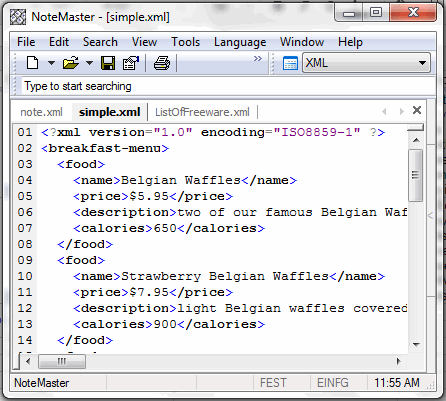Viewport: 446px width, 401px height.
Task: Click the calendar-style language icon
Action: (x=290, y=63)
